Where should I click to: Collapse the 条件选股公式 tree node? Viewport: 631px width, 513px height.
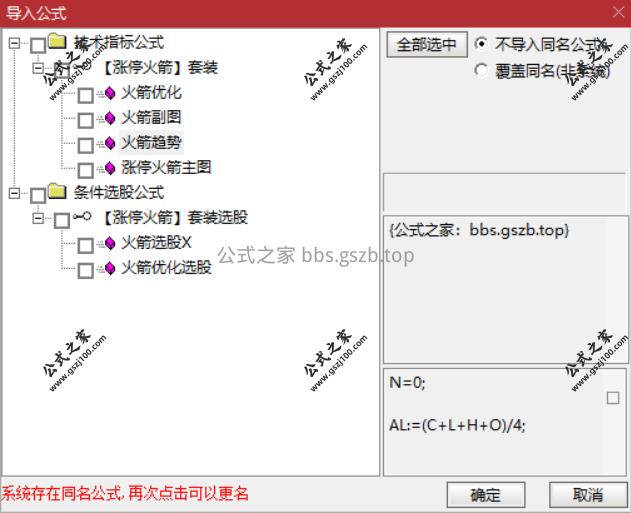point(14,194)
